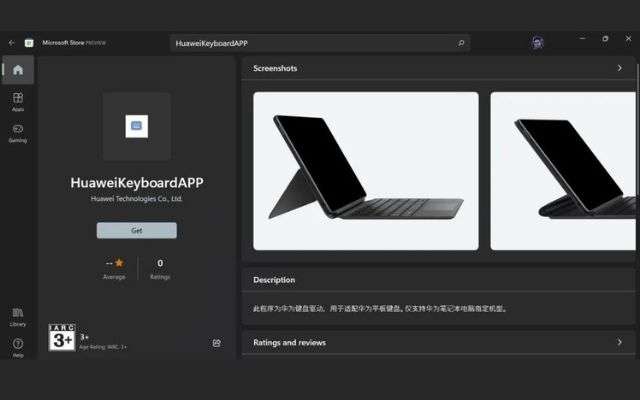
Task: Click the HuaweiKeyboardAPP search field
Action: point(320,43)
